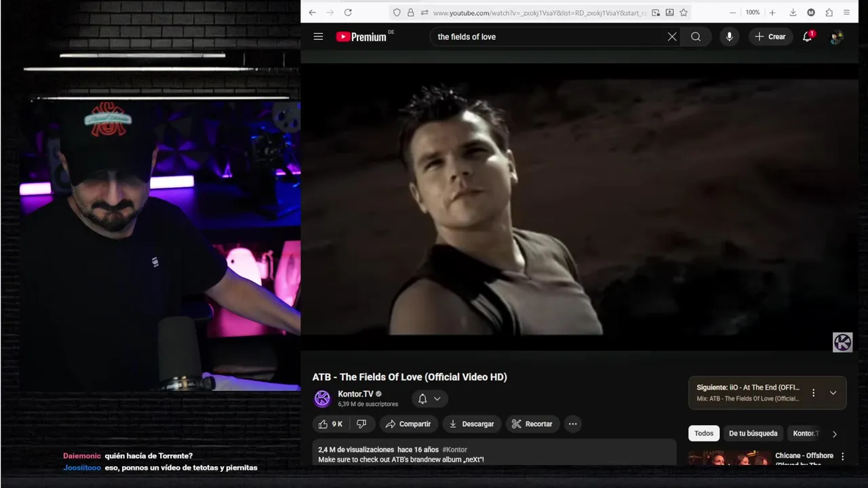This screenshot has width=868, height=488.
Task: Select the Kontor.TV filter chip
Action: (806, 433)
